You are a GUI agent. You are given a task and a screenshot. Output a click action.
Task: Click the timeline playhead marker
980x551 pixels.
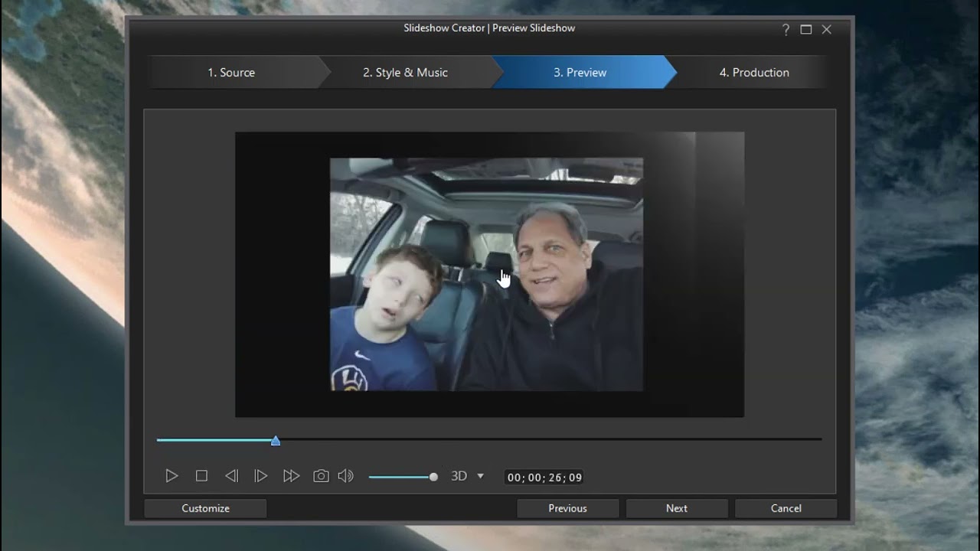(276, 441)
